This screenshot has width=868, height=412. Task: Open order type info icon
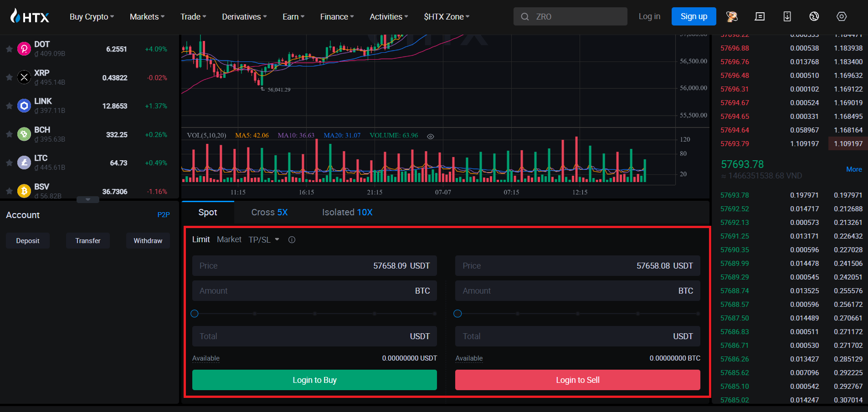292,239
